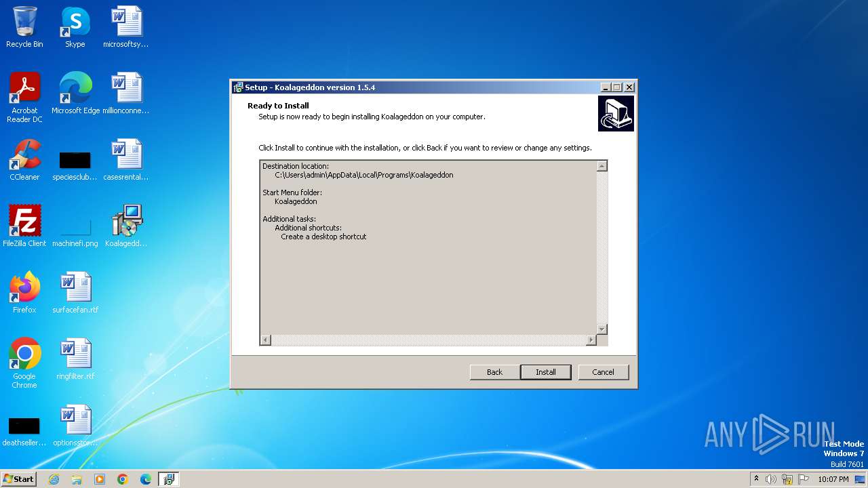Viewport: 868px width, 488px height.
Task: Open the surfacefan.rtf document
Action: (75, 292)
